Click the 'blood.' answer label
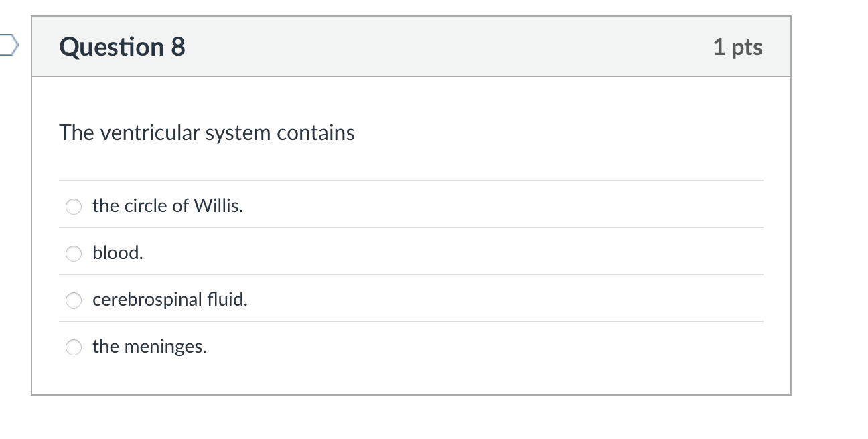 coord(118,253)
